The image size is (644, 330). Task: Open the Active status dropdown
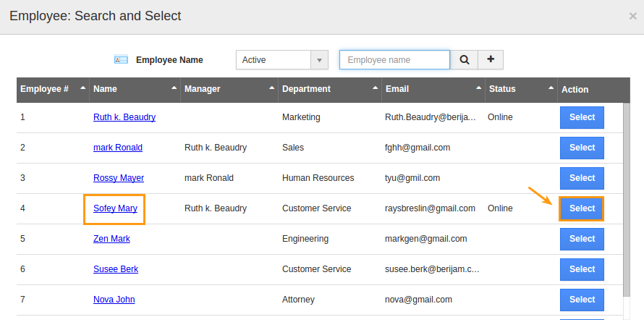coord(282,59)
